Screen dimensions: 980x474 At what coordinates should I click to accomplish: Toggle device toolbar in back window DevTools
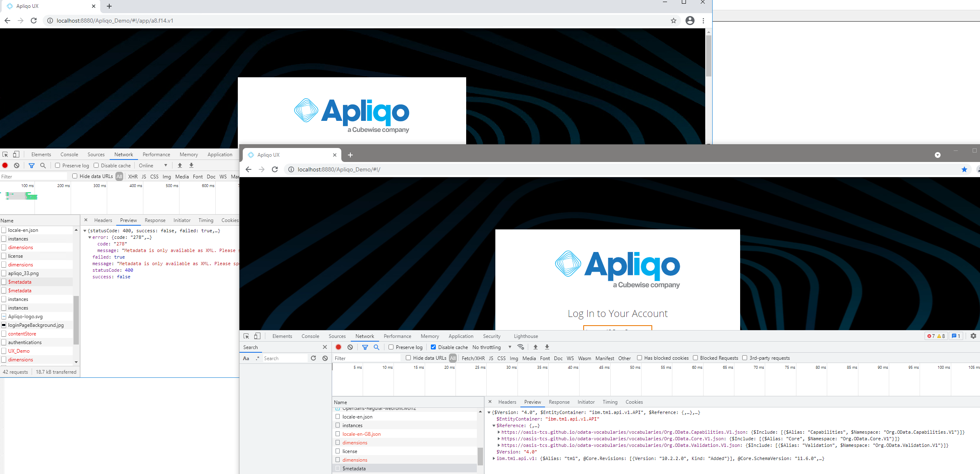(16, 155)
